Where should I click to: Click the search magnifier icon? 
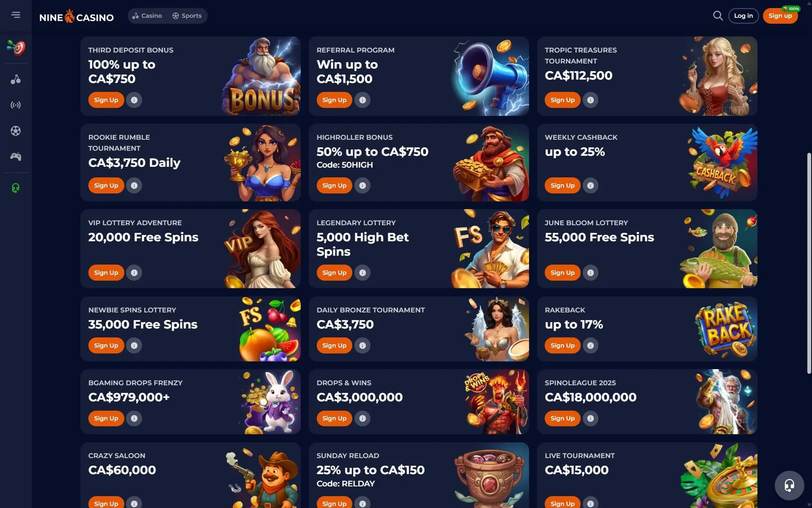[x=718, y=16]
